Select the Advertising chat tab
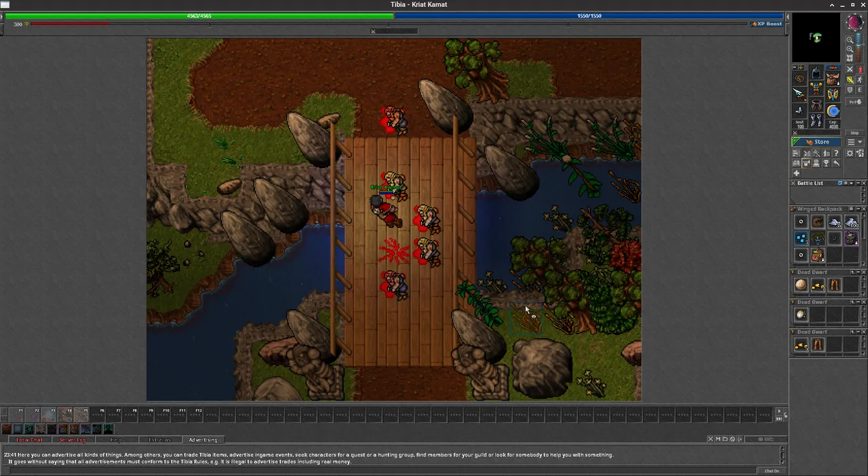 (203, 440)
